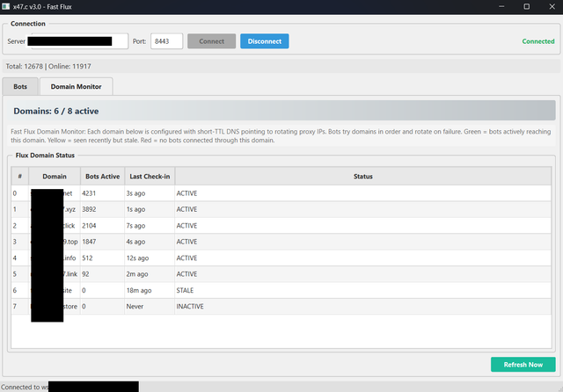This screenshot has width=563, height=392.
Task: Click the # column header
Action: (19, 176)
